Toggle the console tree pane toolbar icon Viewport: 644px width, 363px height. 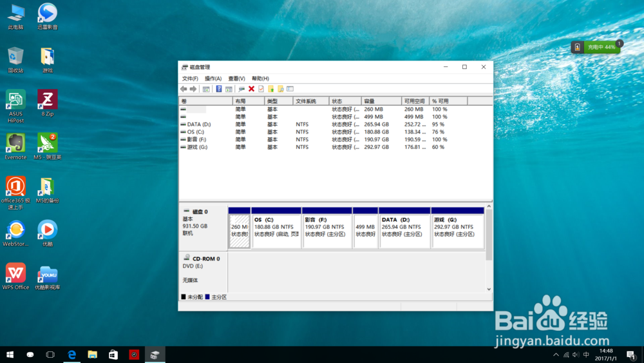(x=206, y=89)
